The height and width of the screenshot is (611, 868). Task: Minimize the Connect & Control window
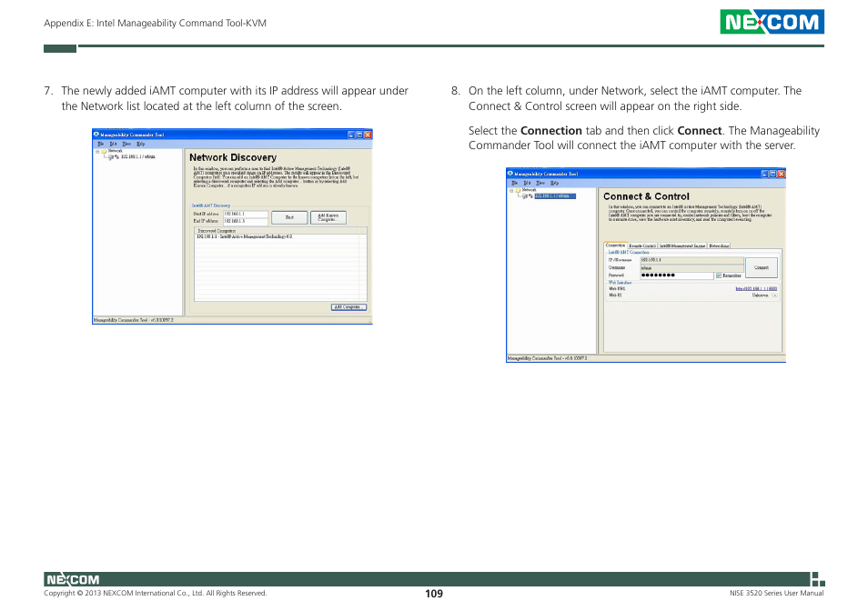764,175
